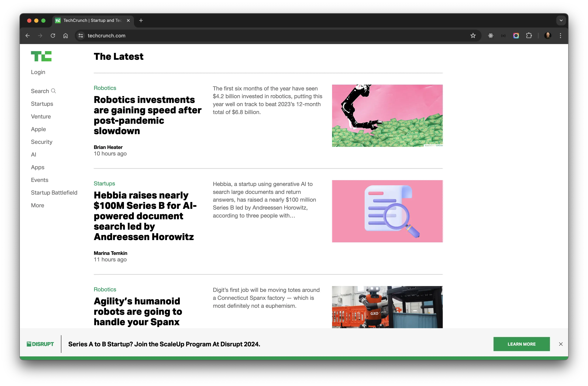Open the Hebbia raises $100M article headline
This screenshot has height=386, width=588.
click(x=145, y=216)
